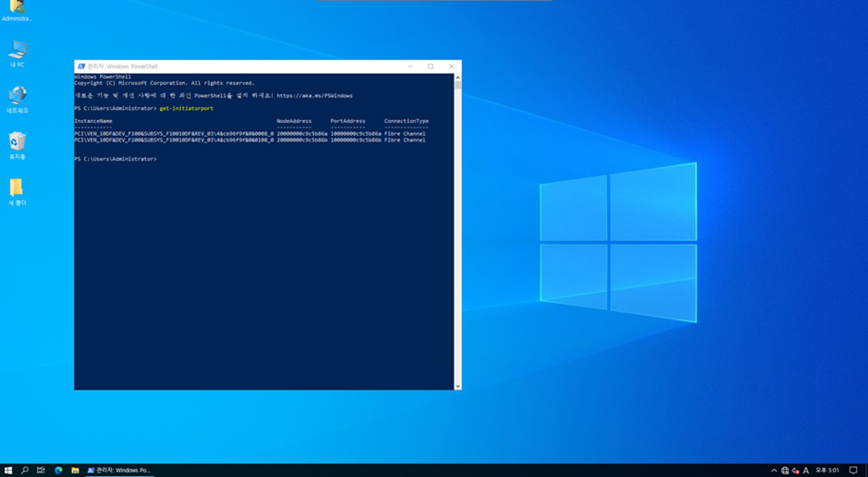Open the Administrator folder icon

(16, 8)
